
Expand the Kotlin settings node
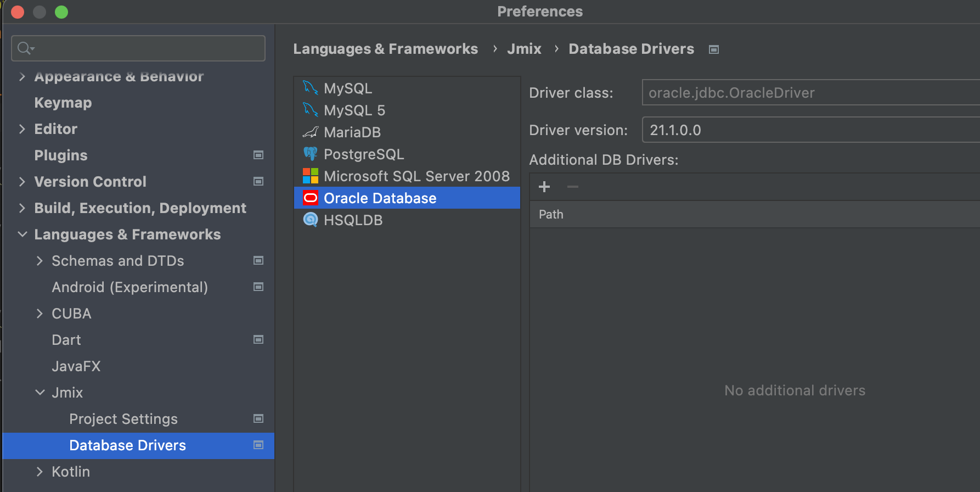click(40, 472)
